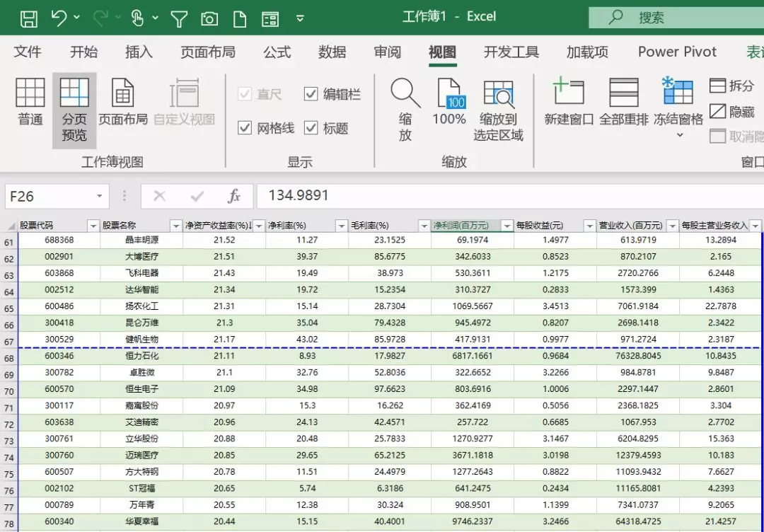Toggle the 网格线 gridlines checkbox
The image size is (764, 532).
(245, 128)
